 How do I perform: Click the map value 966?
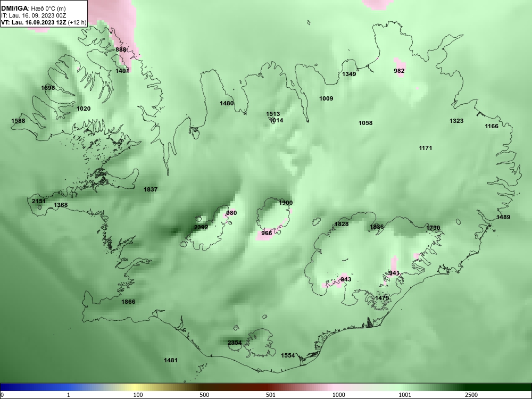267,233
